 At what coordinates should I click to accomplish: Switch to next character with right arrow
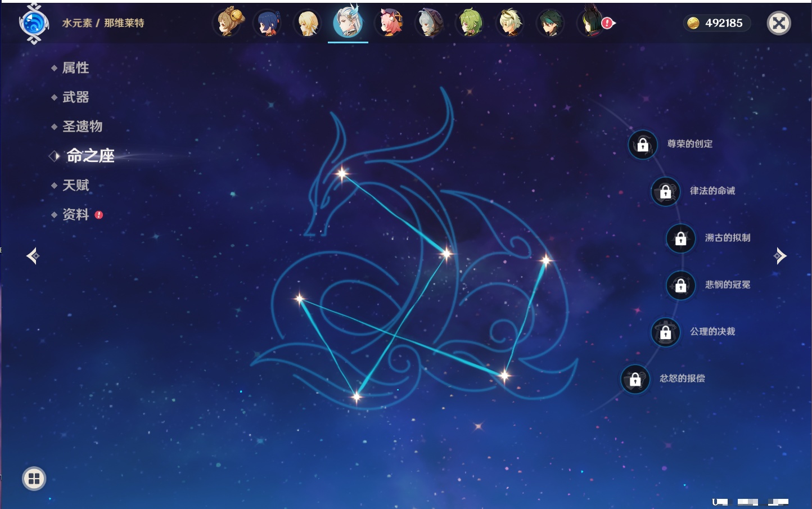780,256
